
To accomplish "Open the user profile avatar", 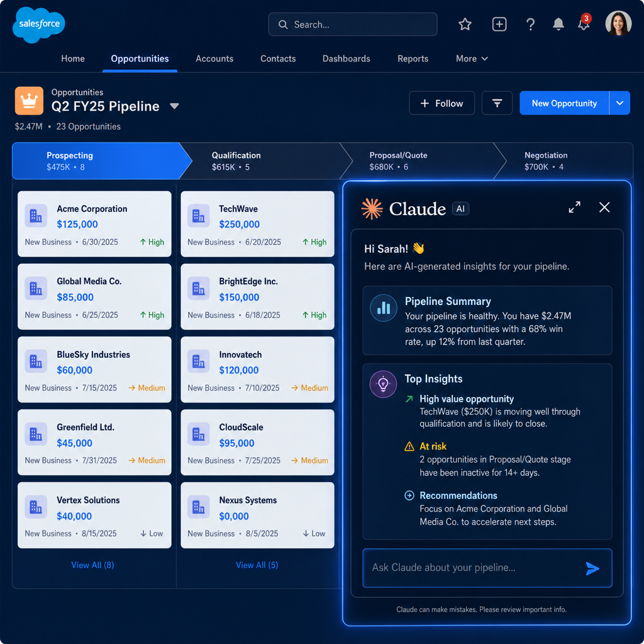I will pos(618,23).
